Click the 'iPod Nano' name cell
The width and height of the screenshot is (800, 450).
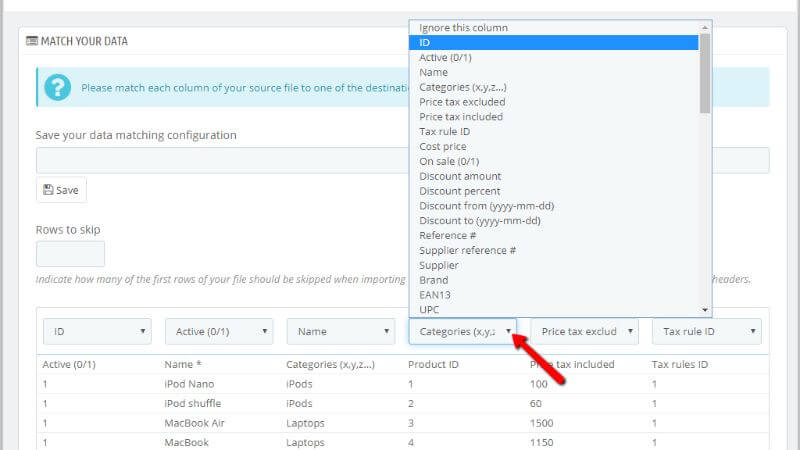point(189,384)
